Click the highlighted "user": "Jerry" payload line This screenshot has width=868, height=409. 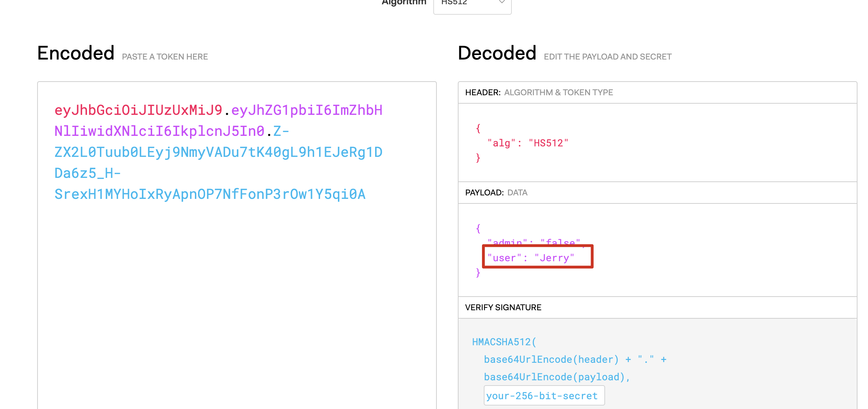pos(531,258)
